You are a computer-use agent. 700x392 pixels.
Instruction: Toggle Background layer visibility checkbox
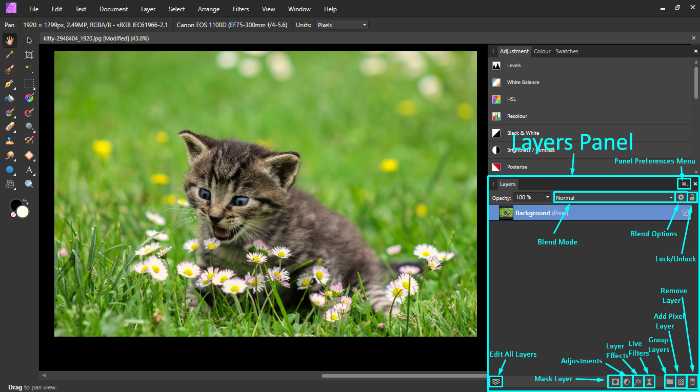687,213
